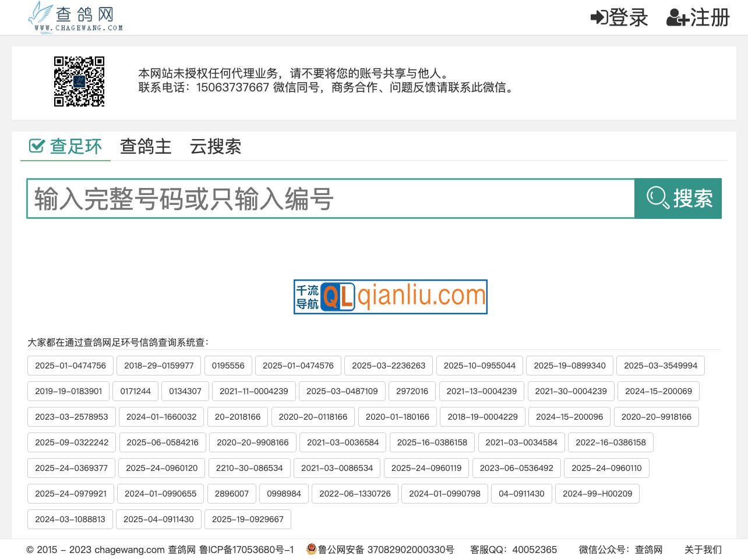Open the 鲁ICP备17053680号-1 link
The width and height of the screenshot is (748, 560).
246,550
